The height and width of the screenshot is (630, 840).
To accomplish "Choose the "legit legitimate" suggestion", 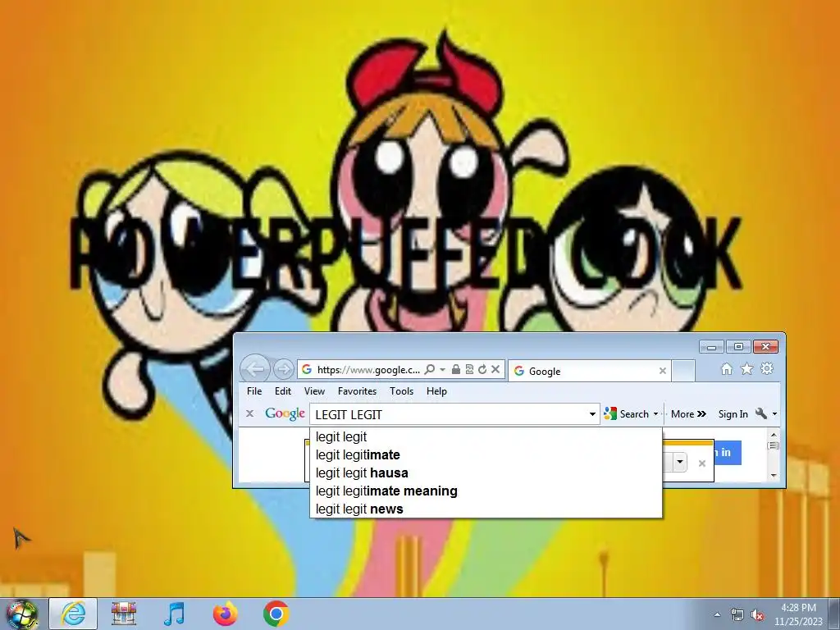I will click(x=486, y=454).
